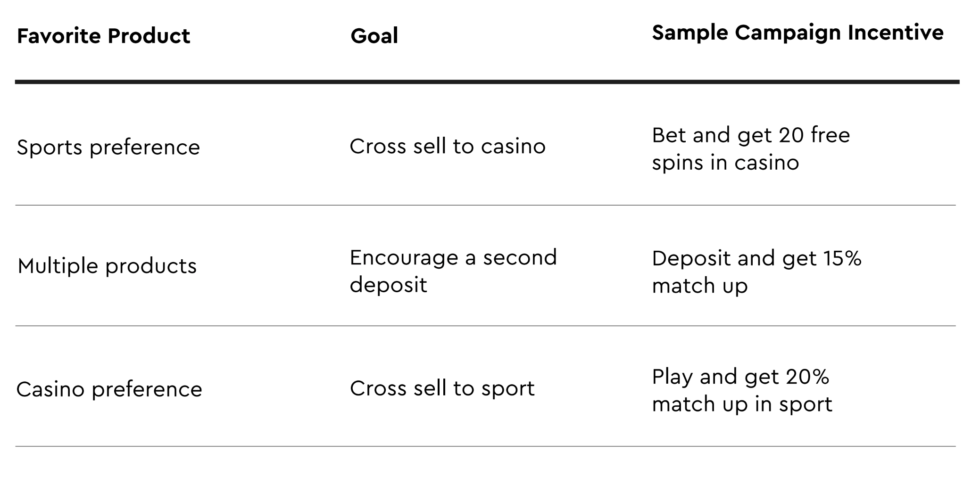Select the Casino preference cell
Image resolution: width=980 pixels, height=477 pixels.
tap(109, 389)
